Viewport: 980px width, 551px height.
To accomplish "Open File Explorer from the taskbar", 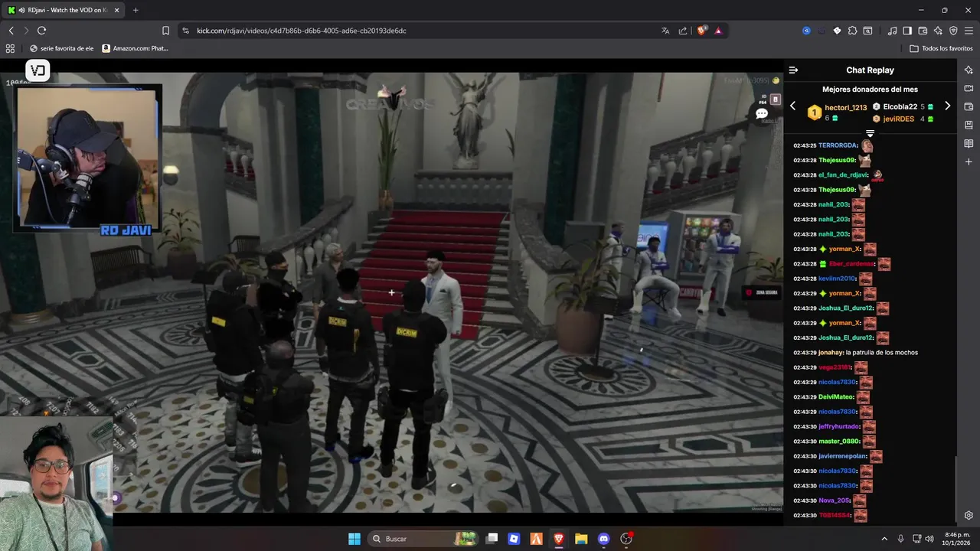I will click(x=581, y=539).
